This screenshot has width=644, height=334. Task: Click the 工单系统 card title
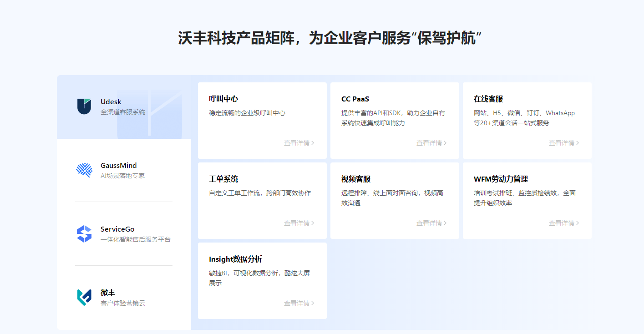(223, 179)
